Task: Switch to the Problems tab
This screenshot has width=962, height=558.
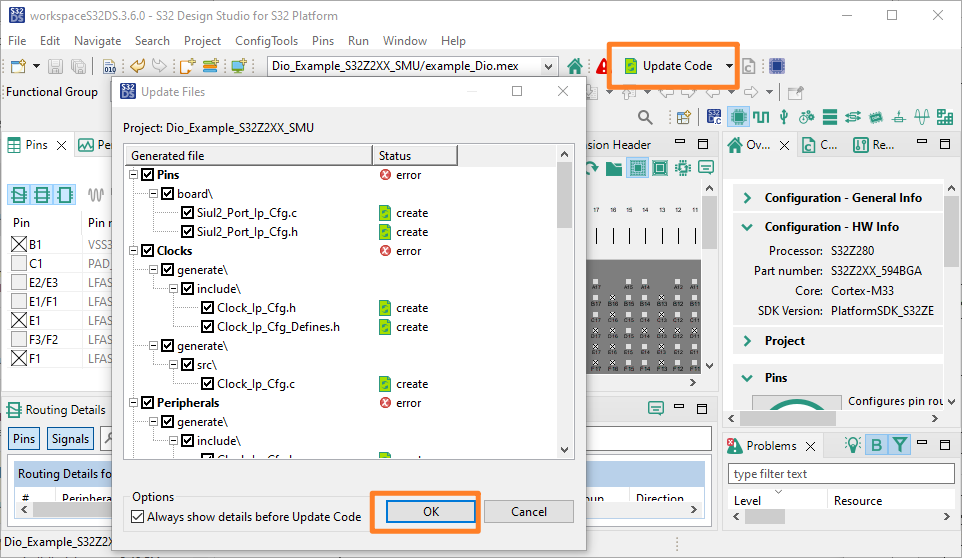Action: tap(770, 446)
